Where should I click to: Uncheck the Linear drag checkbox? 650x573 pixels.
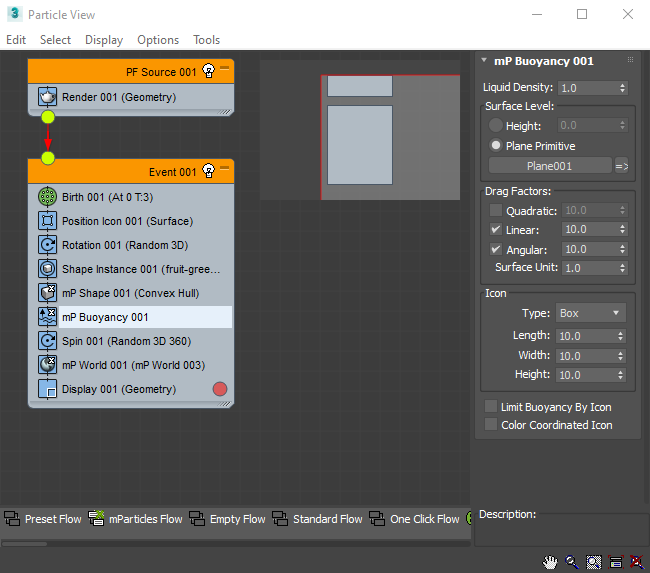(x=496, y=229)
